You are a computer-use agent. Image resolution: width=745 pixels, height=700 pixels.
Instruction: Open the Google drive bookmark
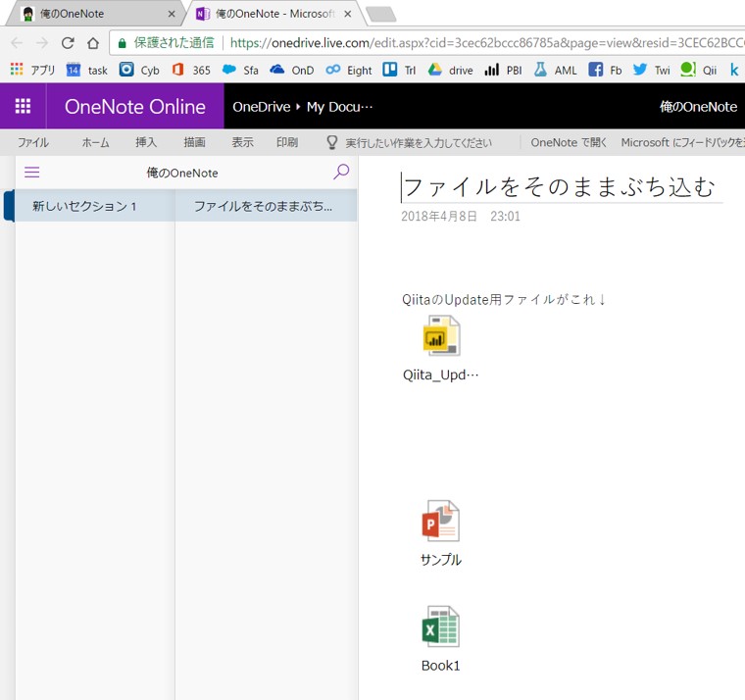point(450,70)
